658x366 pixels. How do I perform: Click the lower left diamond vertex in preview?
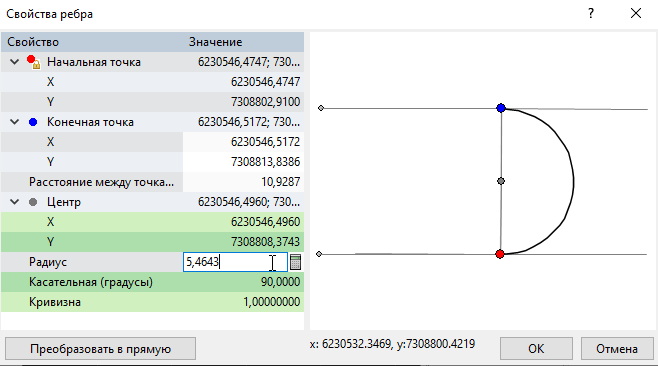point(319,254)
